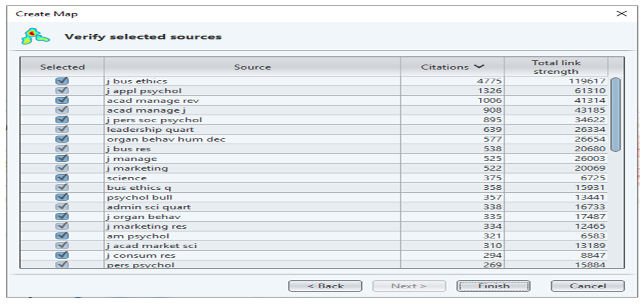Uncheck the j bus ethics source checkbox

(62, 81)
